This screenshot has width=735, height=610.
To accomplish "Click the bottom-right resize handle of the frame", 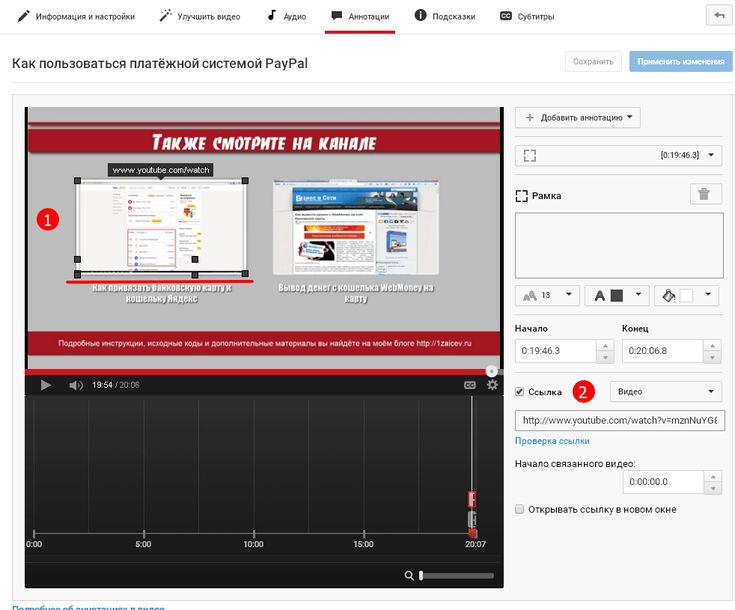I will 245,274.
